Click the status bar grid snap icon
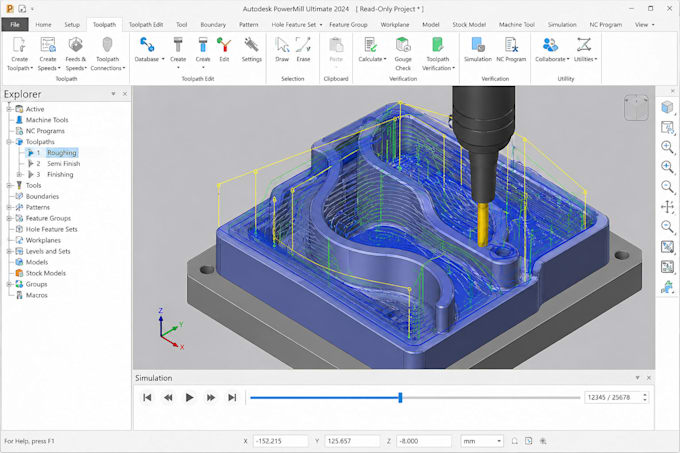 tap(543, 441)
